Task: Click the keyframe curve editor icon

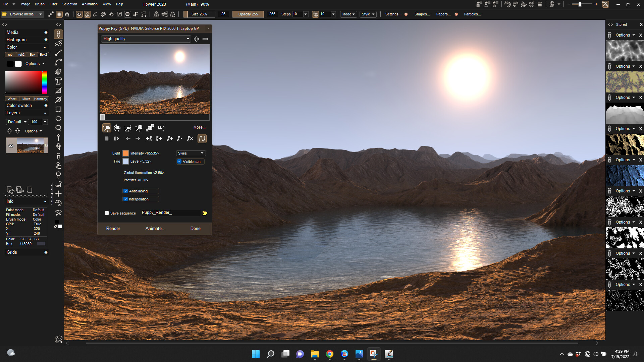Action: (202, 138)
